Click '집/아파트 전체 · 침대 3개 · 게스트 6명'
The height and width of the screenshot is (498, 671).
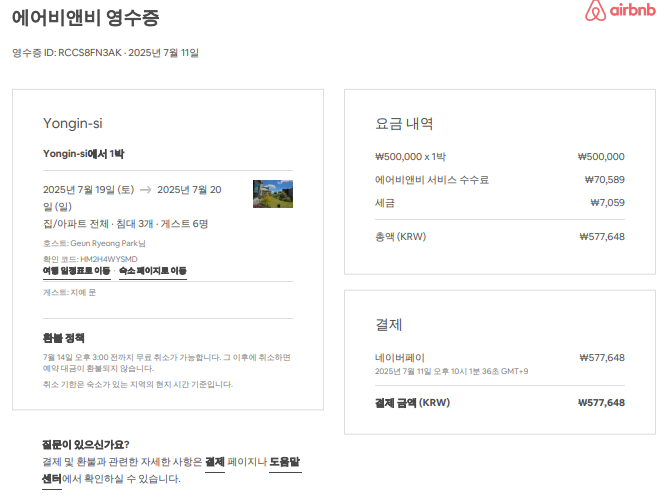pos(125,224)
